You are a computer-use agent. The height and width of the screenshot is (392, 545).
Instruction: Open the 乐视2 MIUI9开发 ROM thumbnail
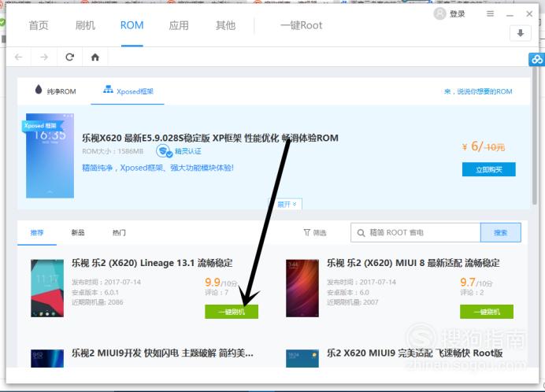(47, 358)
